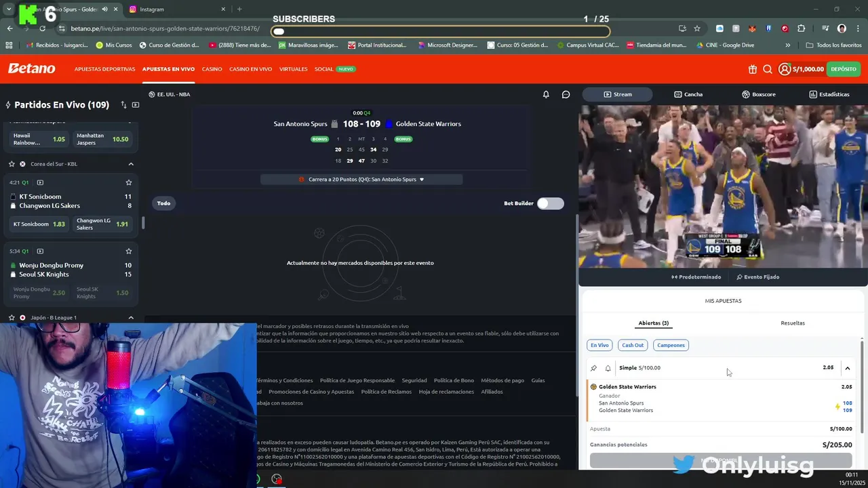Image resolution: width=868 pixels, height=488 pixels.
Task: Open the Virtuales menu item
Action: (x=293, y=69)
